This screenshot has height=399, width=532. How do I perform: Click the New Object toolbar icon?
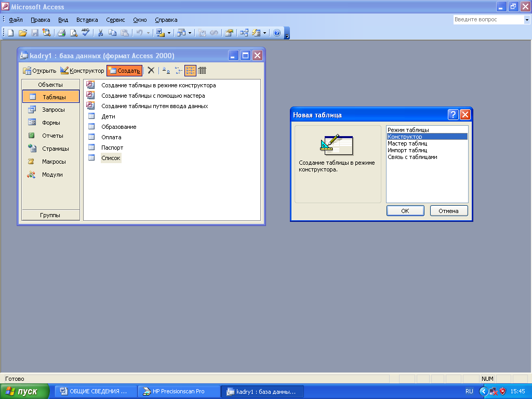[x=256, y=33]
